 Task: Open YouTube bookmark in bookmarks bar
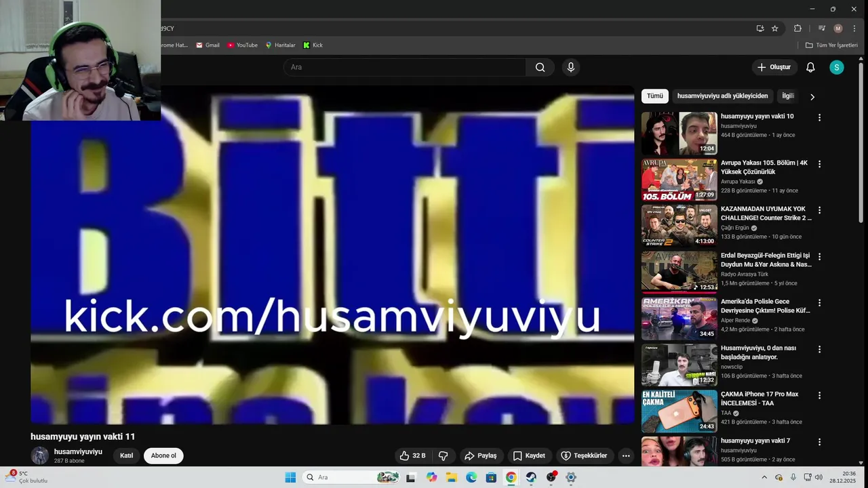click(242, 45)
